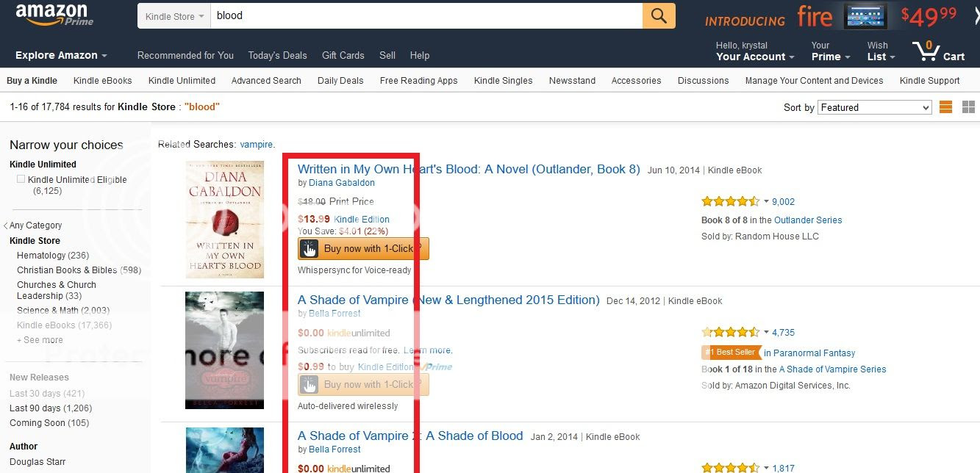
Task: Filter by Science & Math
Action: [63, 311]
